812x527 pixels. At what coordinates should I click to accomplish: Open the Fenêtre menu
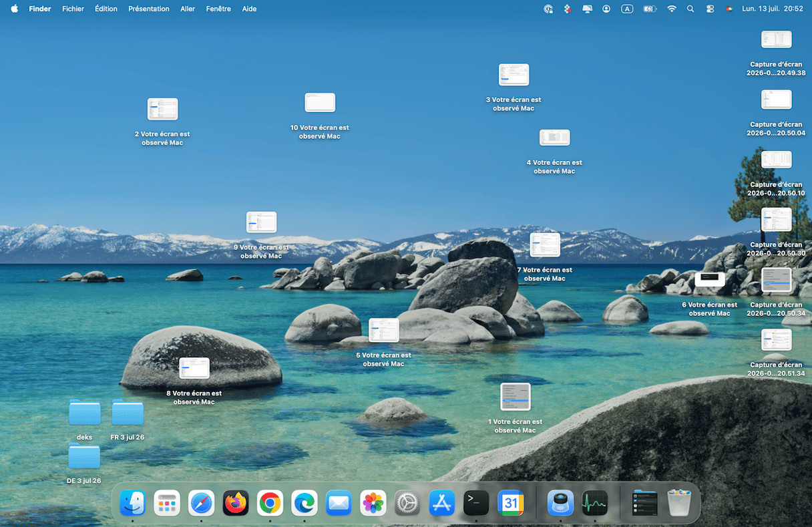218,9
